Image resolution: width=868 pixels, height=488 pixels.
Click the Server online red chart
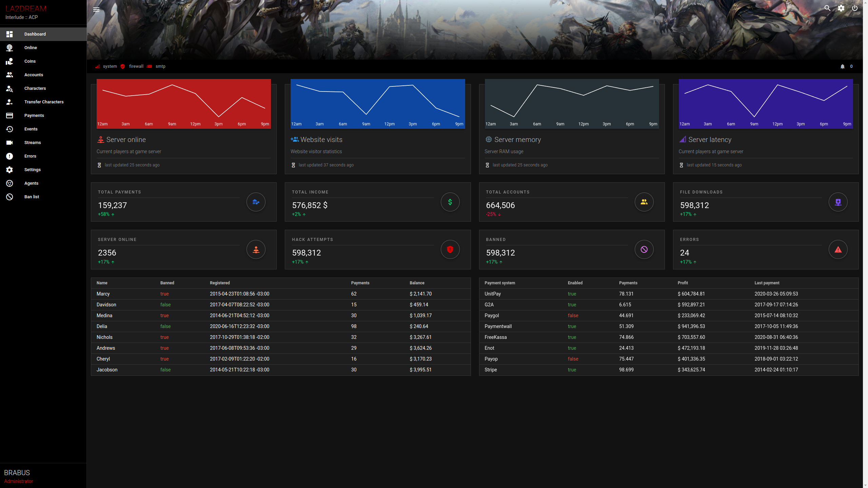(x=183, y=103)
